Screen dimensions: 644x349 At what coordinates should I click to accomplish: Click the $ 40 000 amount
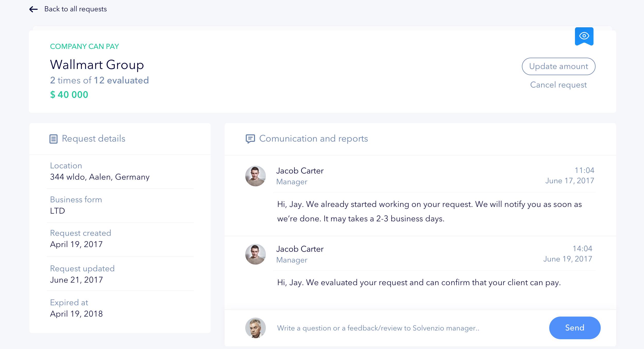point(69,95)
